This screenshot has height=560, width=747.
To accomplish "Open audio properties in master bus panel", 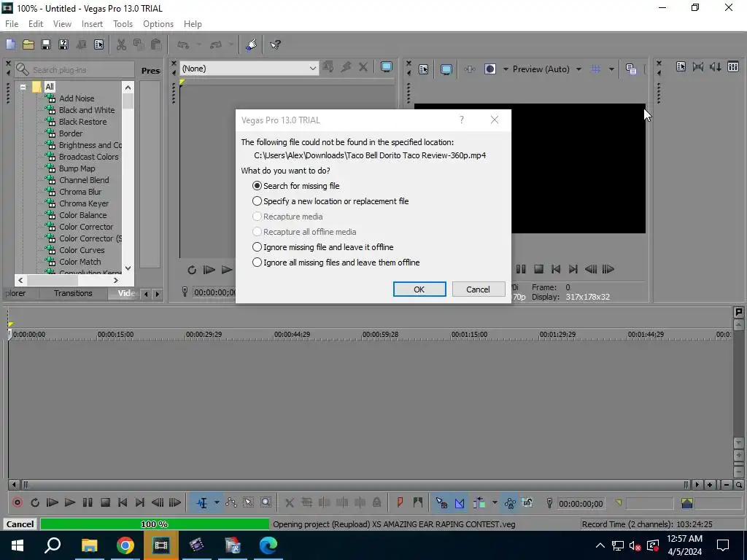I will 681,67.
